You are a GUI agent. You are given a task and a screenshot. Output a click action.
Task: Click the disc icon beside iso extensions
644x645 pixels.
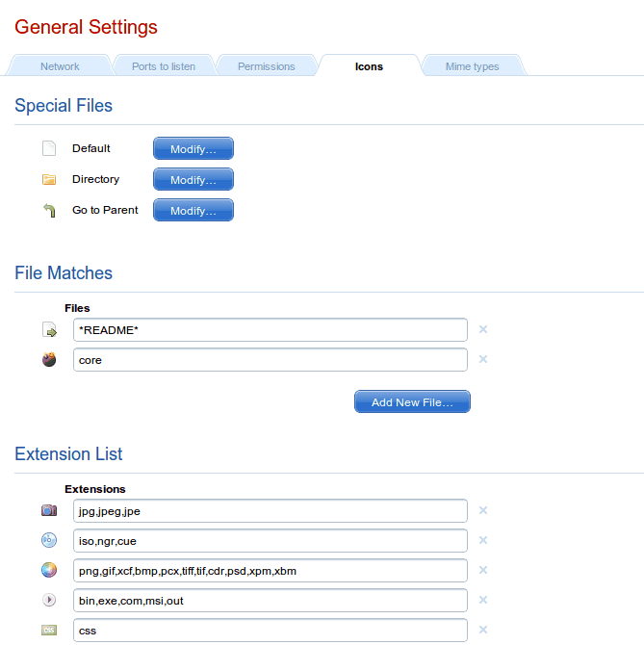49,540
